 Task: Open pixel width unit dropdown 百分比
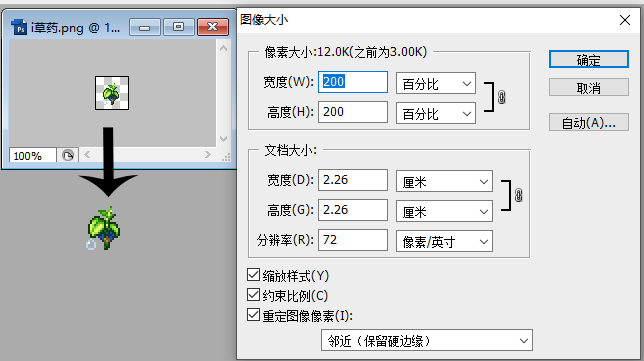tap(436, 83)
